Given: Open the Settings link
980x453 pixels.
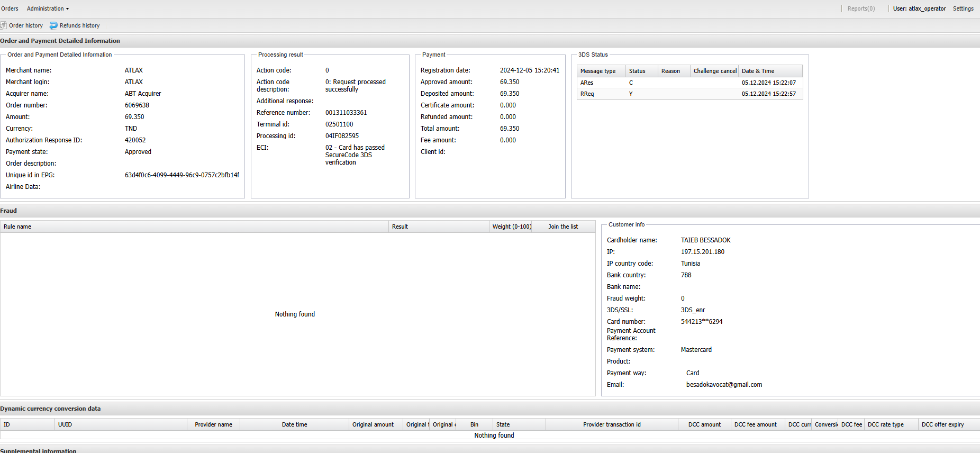Looking at the screenshot, I should pyautogui.click(x=963, y=8).
